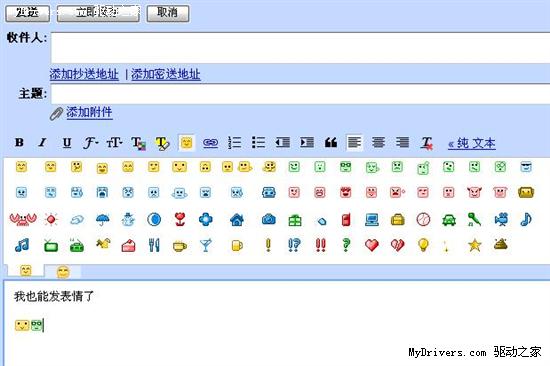Click the insert link icon

(x=210, y=143)
